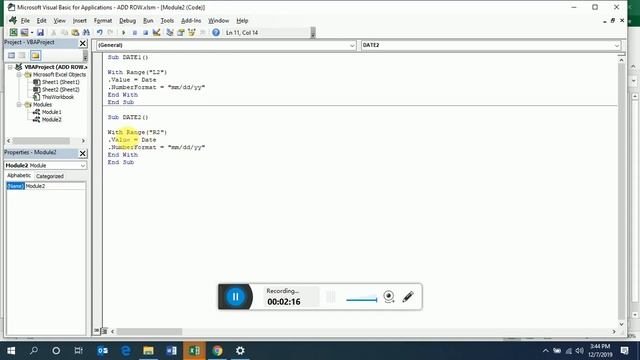Open Find with the binoculars icon

tap(86, 32)
